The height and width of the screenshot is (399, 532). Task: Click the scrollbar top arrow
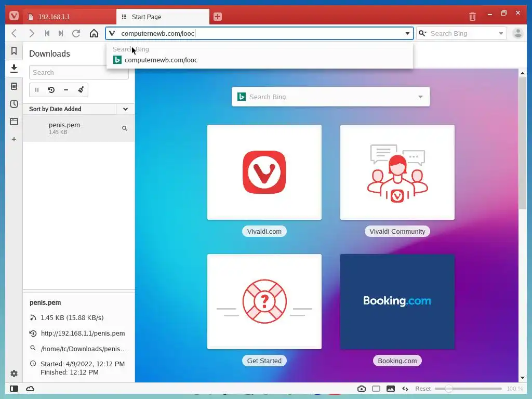[523, 73]
